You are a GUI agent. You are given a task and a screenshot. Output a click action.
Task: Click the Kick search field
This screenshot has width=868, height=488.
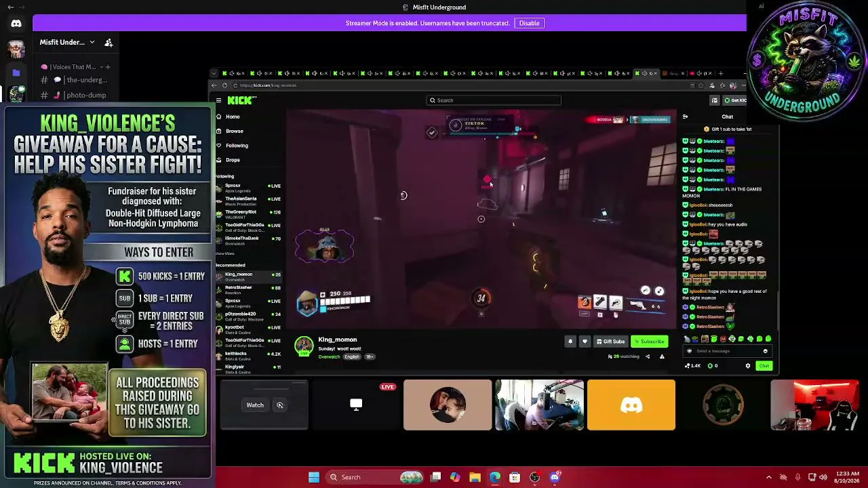point(494,100)
